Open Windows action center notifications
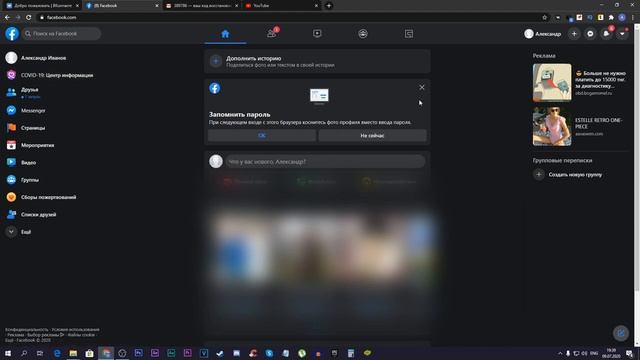The height and width of the screenshot is (360, 640). coord(629,353)
